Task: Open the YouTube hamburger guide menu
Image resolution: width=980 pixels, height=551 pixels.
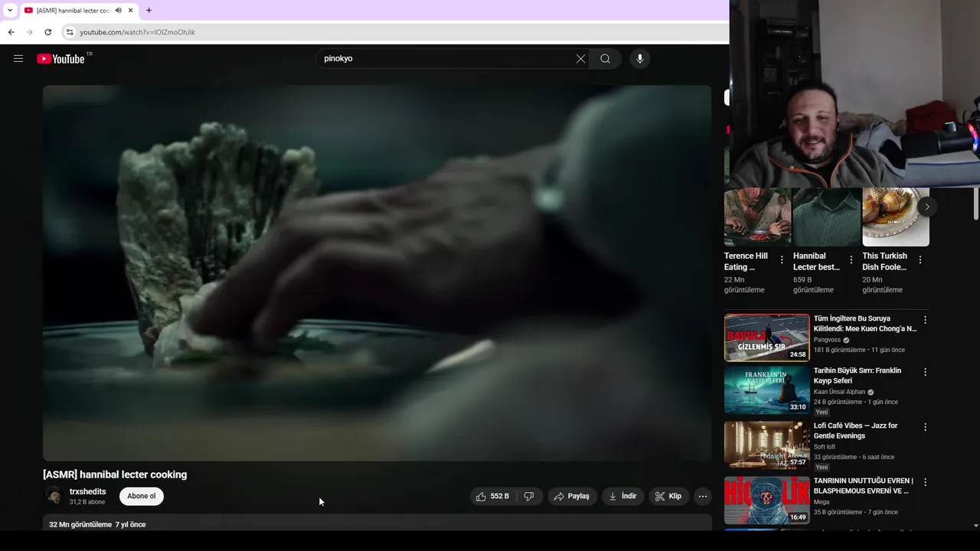Action: pos(18,59)
